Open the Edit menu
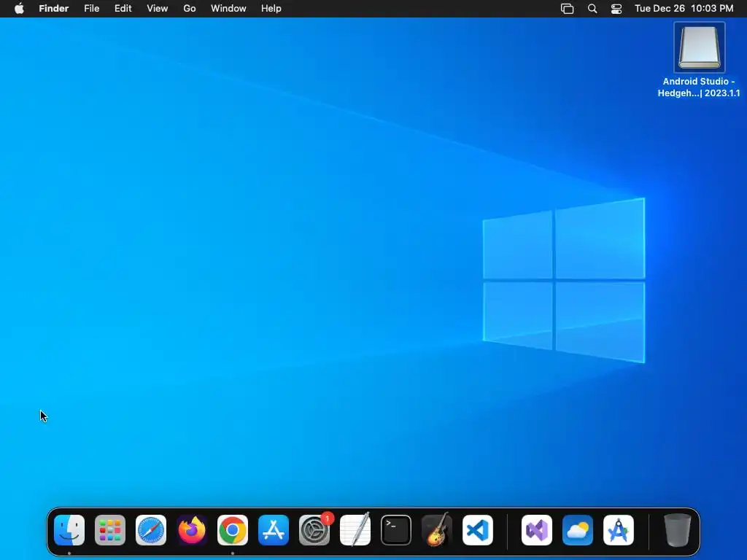The width and height of the screenshot is (747, 560). (123, 9)
